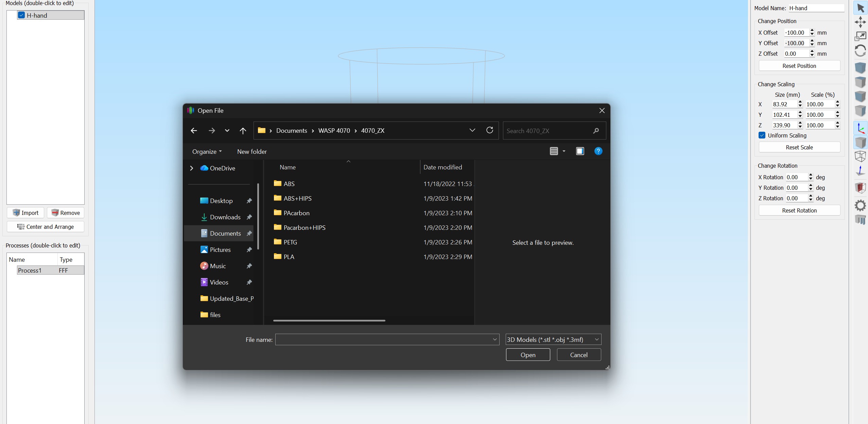This screenshot has height=424, width=868.
Task: Click the Reset Scale button
Action: click(x=799, y=147)
